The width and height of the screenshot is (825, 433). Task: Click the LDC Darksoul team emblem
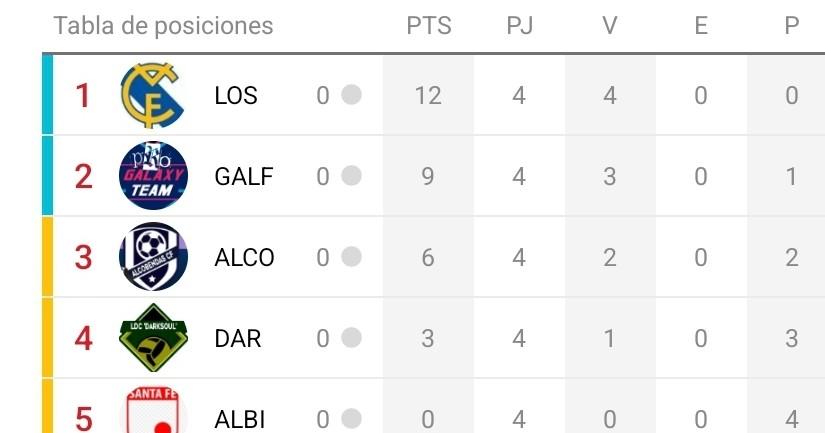click(x=153, y=338)
